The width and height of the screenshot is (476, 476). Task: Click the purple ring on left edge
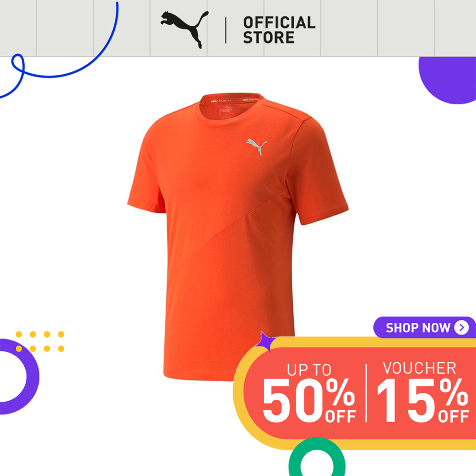click(18, 377)
